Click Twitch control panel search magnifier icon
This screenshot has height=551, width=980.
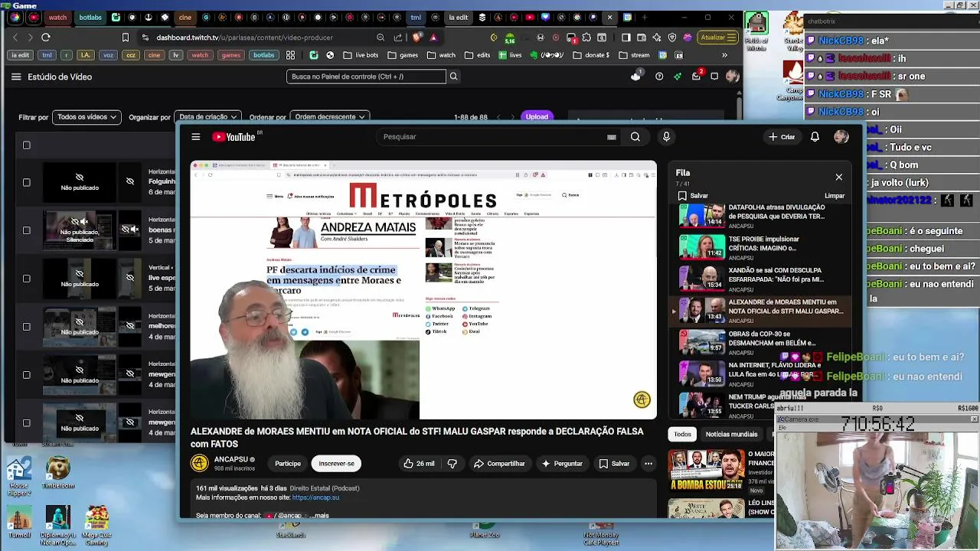(x=453, y=77)
